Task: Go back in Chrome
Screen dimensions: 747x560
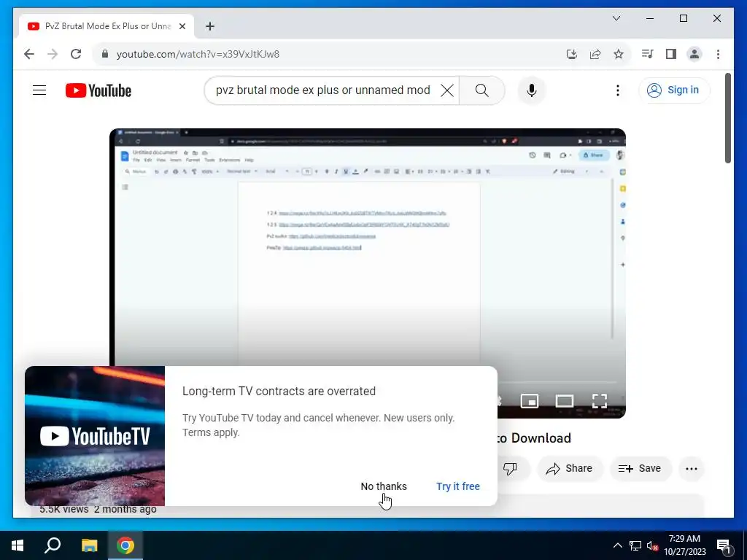Action: click(29, 54)
